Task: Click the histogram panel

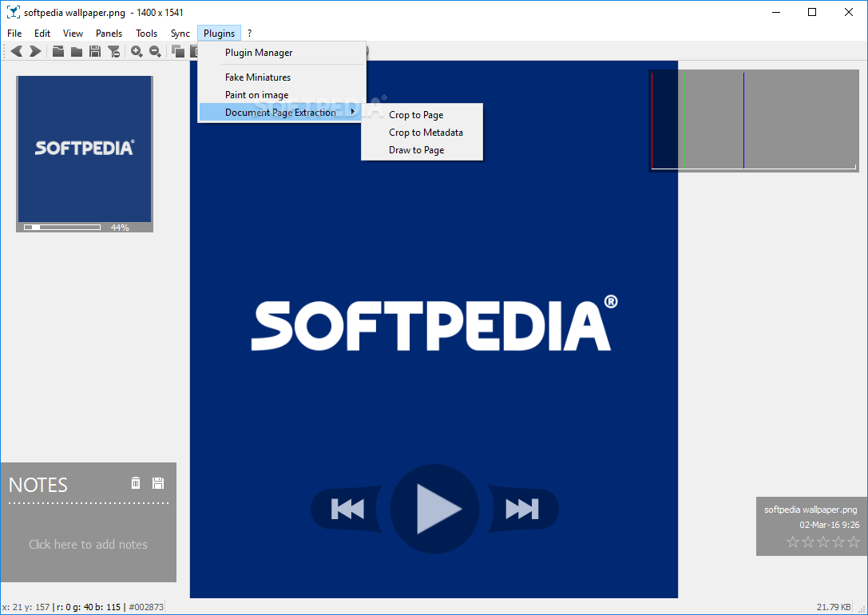Action: pos(754,120)
